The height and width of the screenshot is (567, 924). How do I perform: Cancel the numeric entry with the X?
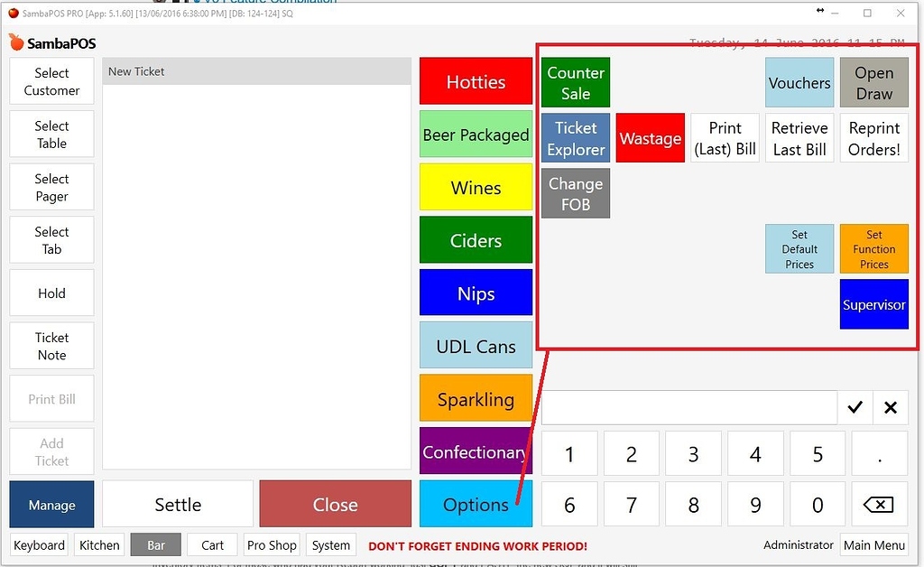pyautogui.click(x=891, y=407)
